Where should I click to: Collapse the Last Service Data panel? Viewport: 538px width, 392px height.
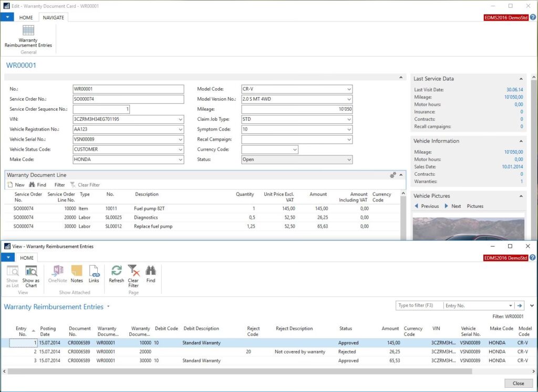pyautogui.click(x=522, y=79)
